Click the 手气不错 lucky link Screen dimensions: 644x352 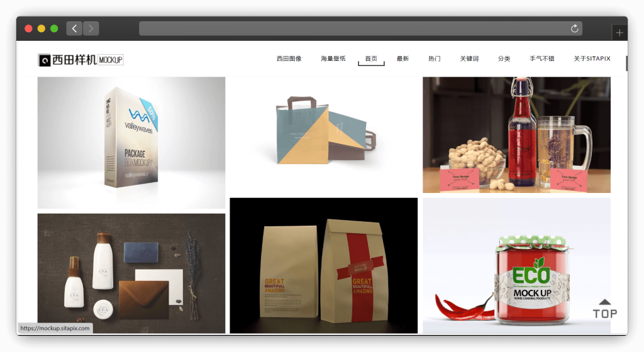pyautogui.click(x=541, y=58)
